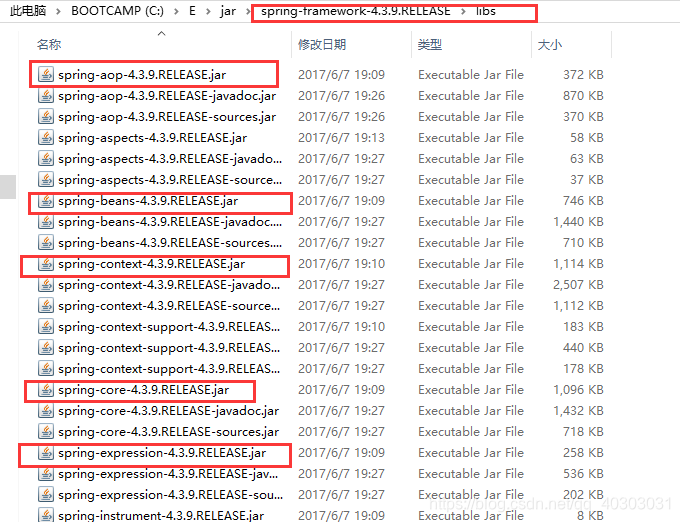The image size is (680, 522).
Task: Expand the chevron after jar breadcrumb
Action: pos(248,11)
